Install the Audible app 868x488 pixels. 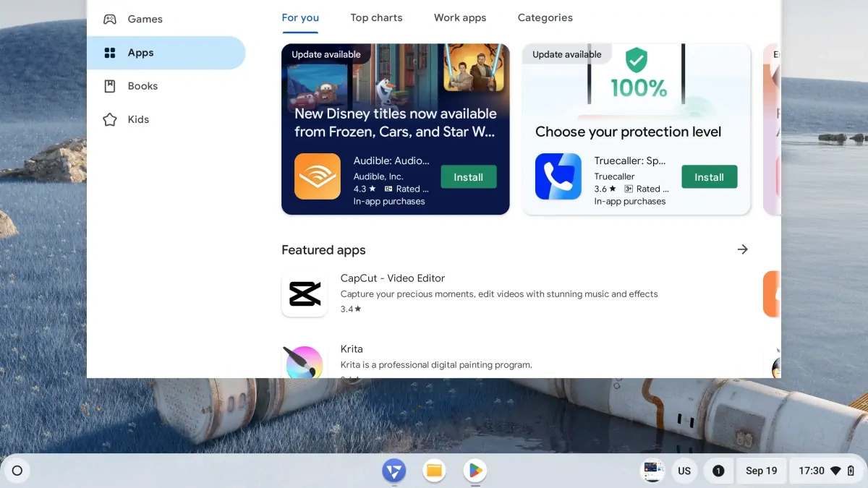[469, 177]
